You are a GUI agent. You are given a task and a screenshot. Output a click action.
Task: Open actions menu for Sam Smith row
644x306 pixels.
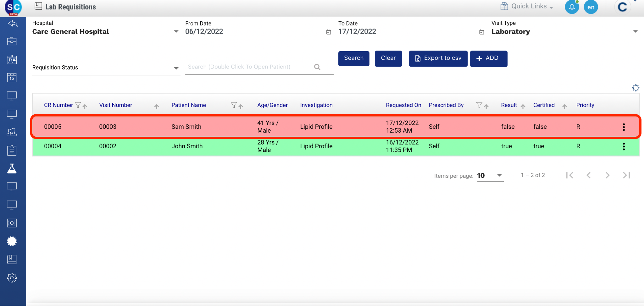624,127
